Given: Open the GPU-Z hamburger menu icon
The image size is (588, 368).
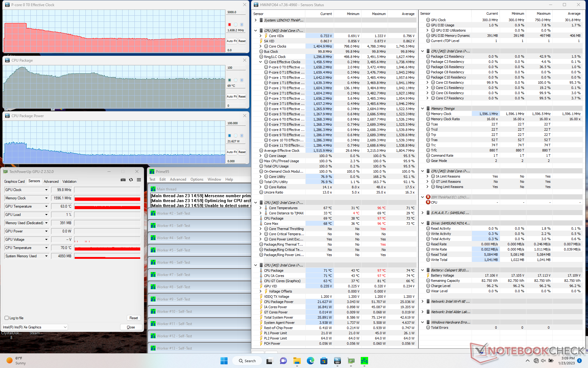Looking at the screenshot, I should pos(139,180).
